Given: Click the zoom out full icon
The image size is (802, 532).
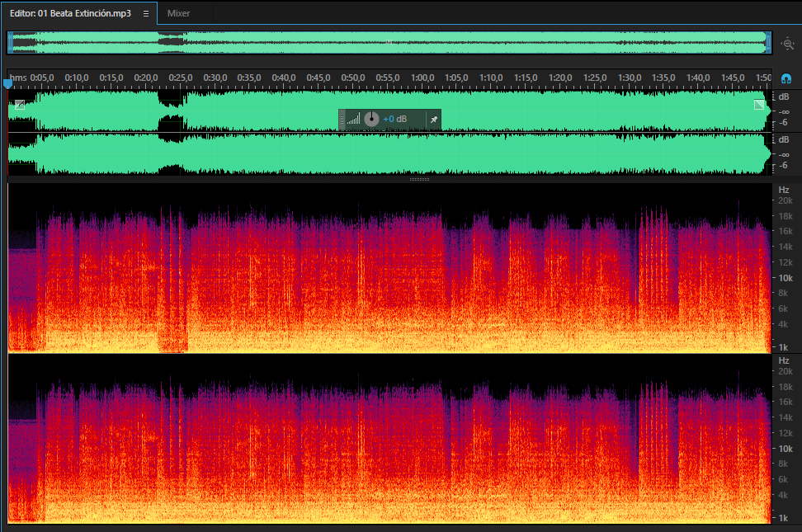Looking at the screenshot, I should pyautogui.click(x=788, y=44).
